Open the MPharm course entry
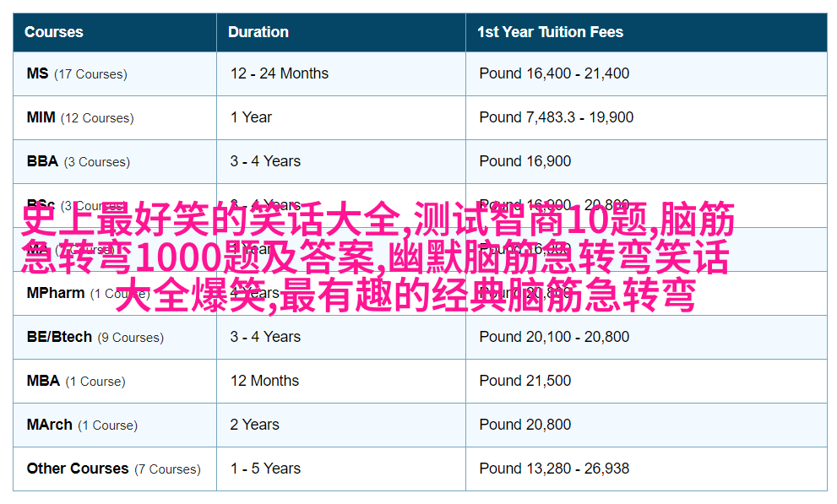Screen dimensions: 837x504 [x=56, y=294]
